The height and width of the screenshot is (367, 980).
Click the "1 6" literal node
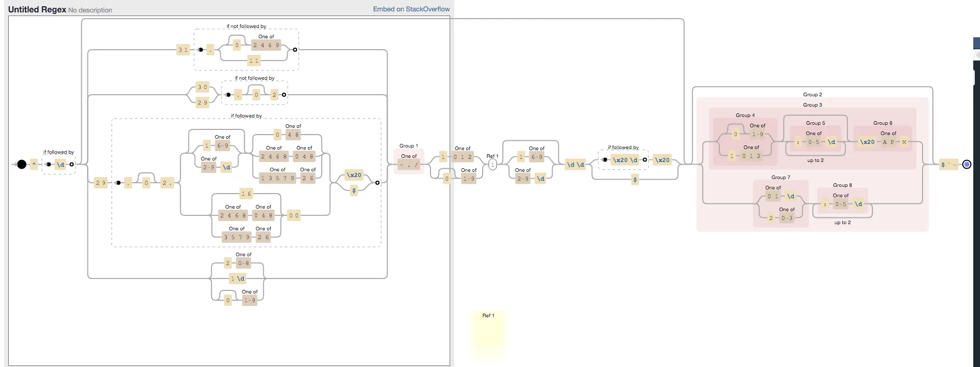coord(246,194)
